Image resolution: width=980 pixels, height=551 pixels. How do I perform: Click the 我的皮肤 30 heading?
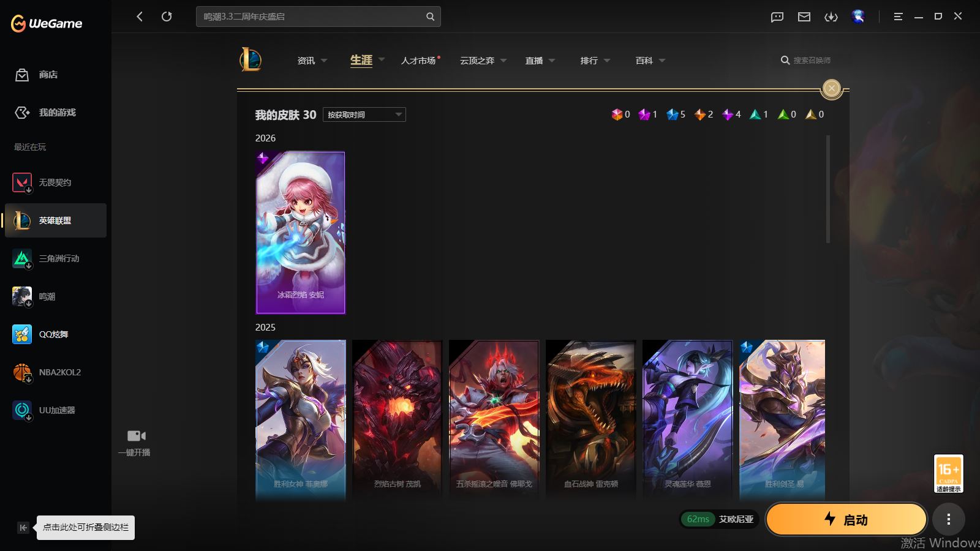[285, 115]
